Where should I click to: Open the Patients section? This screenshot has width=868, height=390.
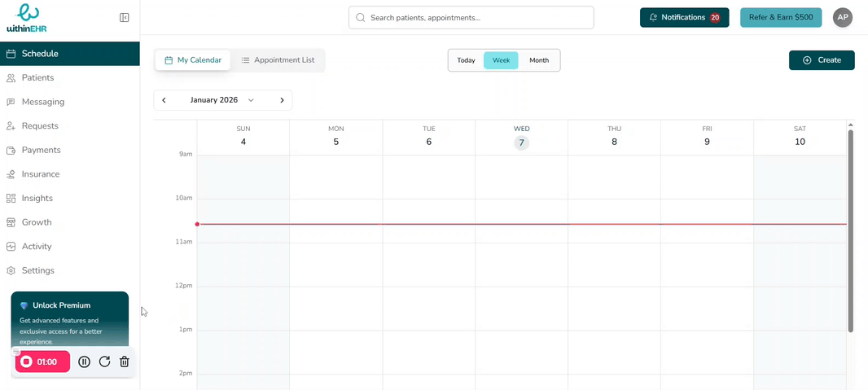[37, 78]
